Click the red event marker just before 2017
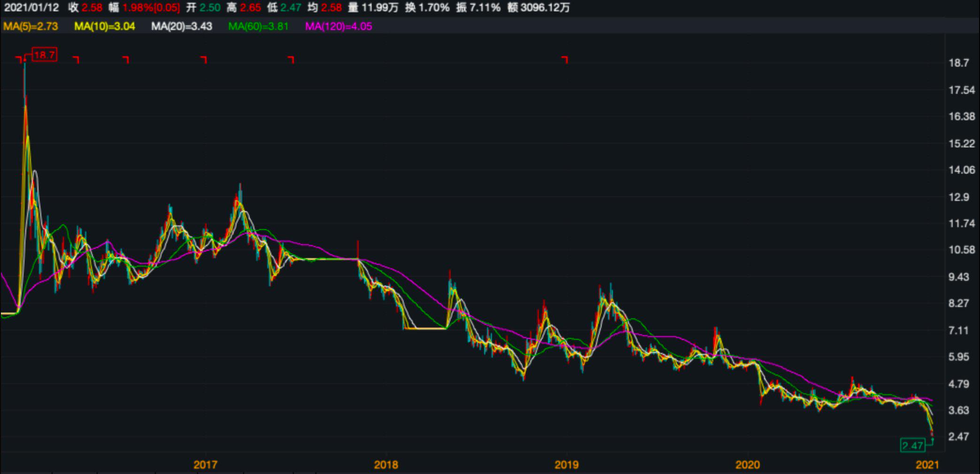The width and height of the screenshot is (980, 474). (x=204, y=59)
